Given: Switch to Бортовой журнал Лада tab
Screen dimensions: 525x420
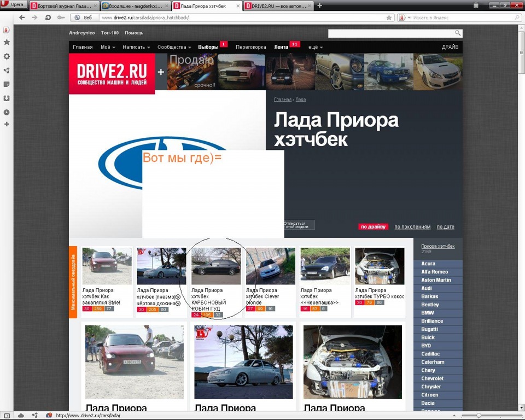Looking at the screenshot, I should pos(63,6).
